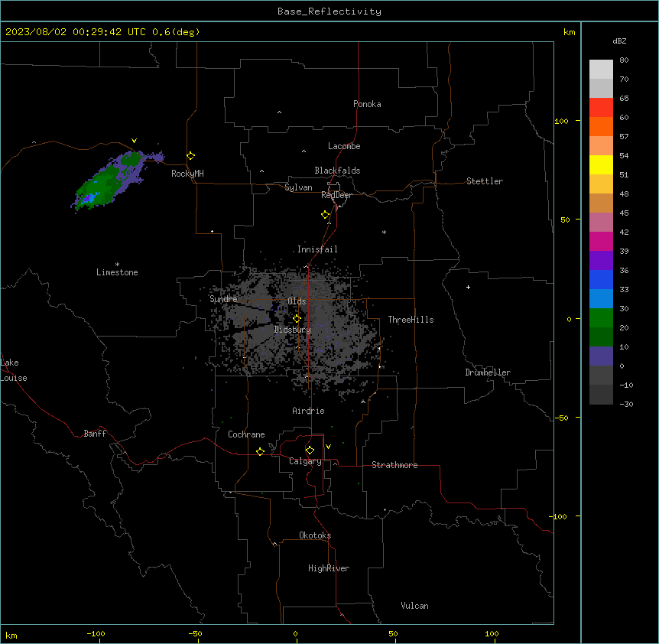Click the bright green 30-20 dBZ swatch
Image resolution: width=659 pixels, height=644 pixels.
point(601,318)
